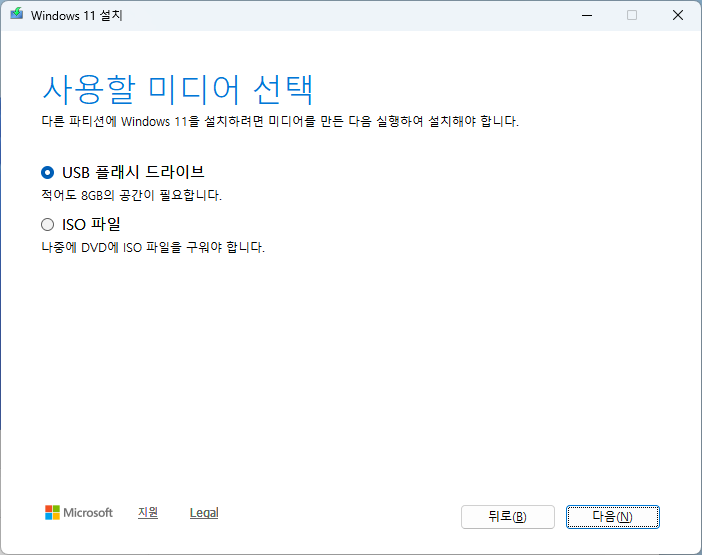Image resolution: width=702 pixels, height=555 pixels.
Task: Go back with 뒤로(B) button
Action: (x=508, y=517)
